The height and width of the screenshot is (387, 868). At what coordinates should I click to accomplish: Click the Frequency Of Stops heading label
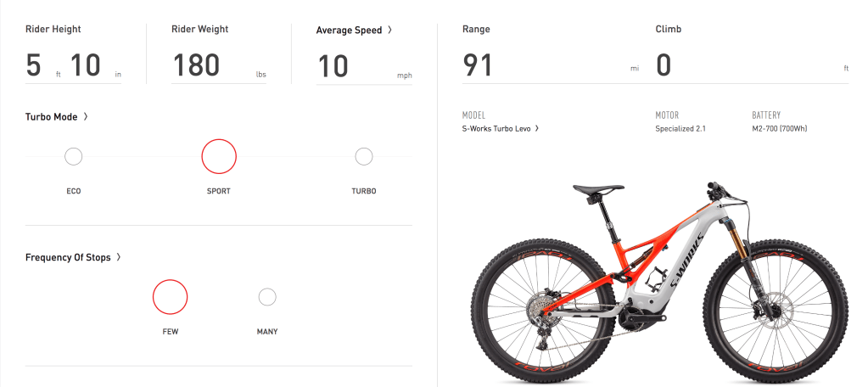[68, 257]
